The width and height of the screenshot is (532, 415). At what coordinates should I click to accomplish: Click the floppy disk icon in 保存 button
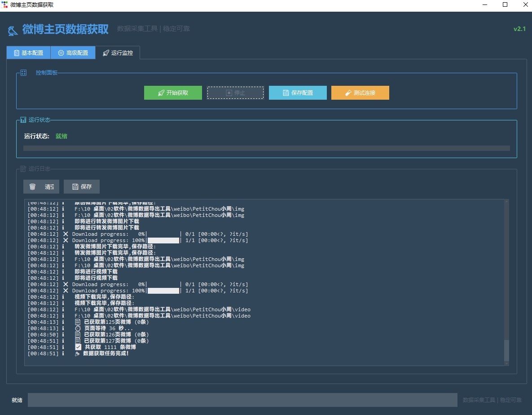click(x=75, y=187)
